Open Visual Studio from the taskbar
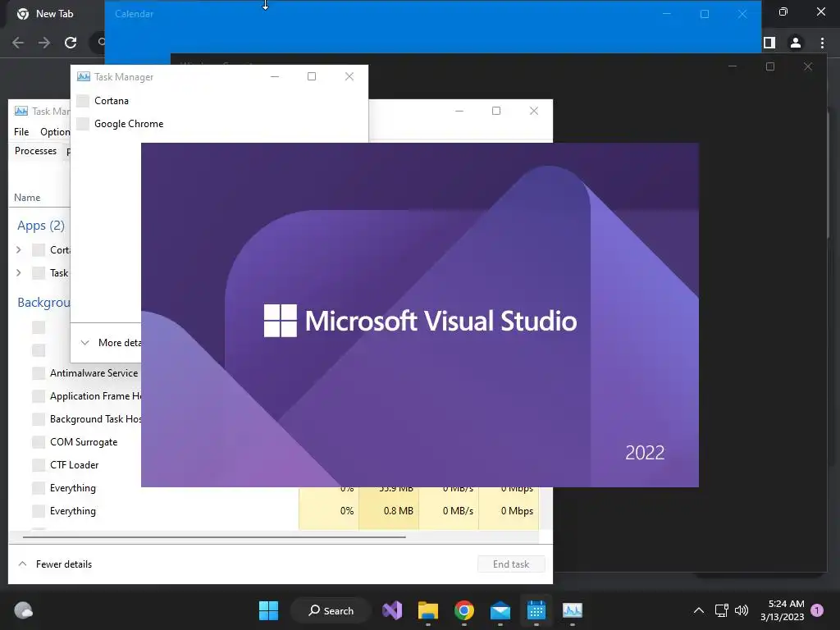The height and width of the screenshot is (630, 840). (x=392, y=610)
